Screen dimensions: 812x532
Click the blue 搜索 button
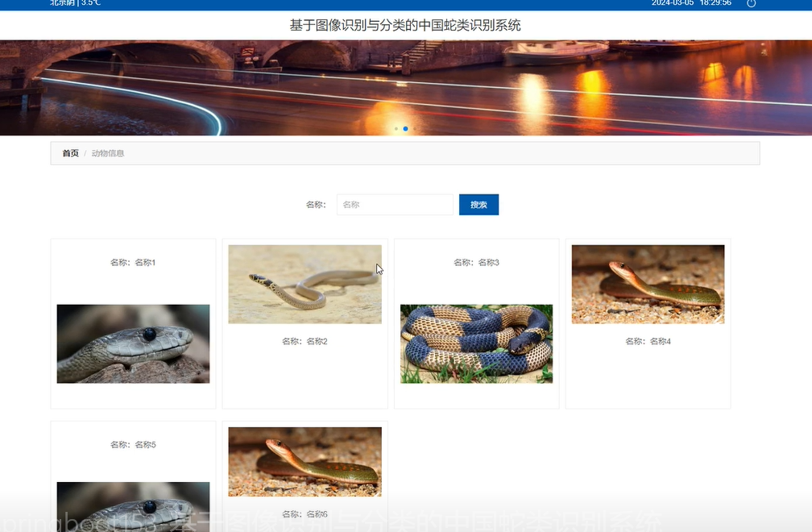click(478, 205)
